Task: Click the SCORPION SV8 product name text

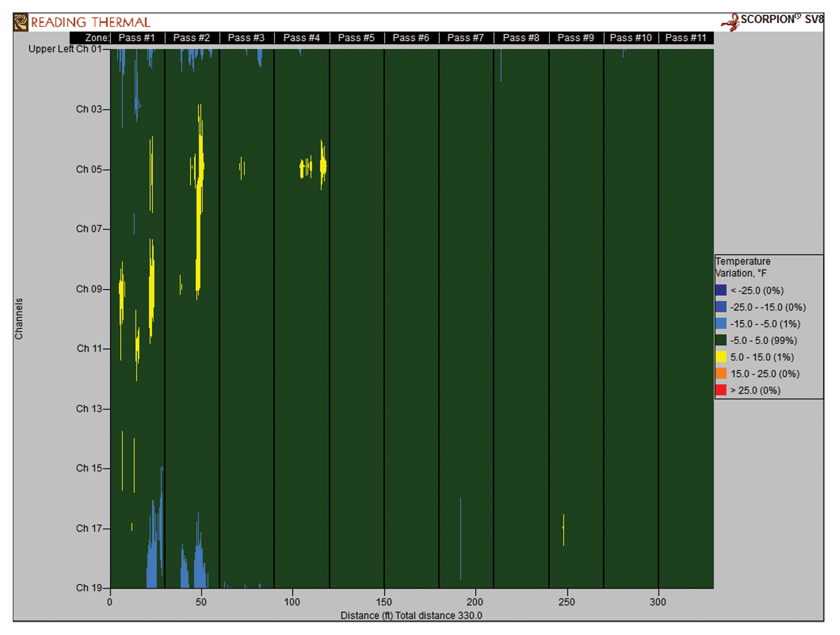Action: coord(782,19)
